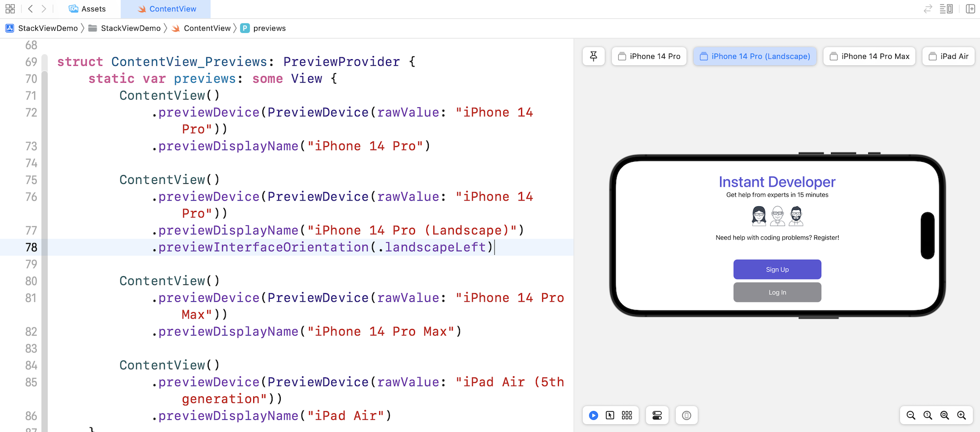Activate the iPhone 14 Pro preview variant

[649, 56]
